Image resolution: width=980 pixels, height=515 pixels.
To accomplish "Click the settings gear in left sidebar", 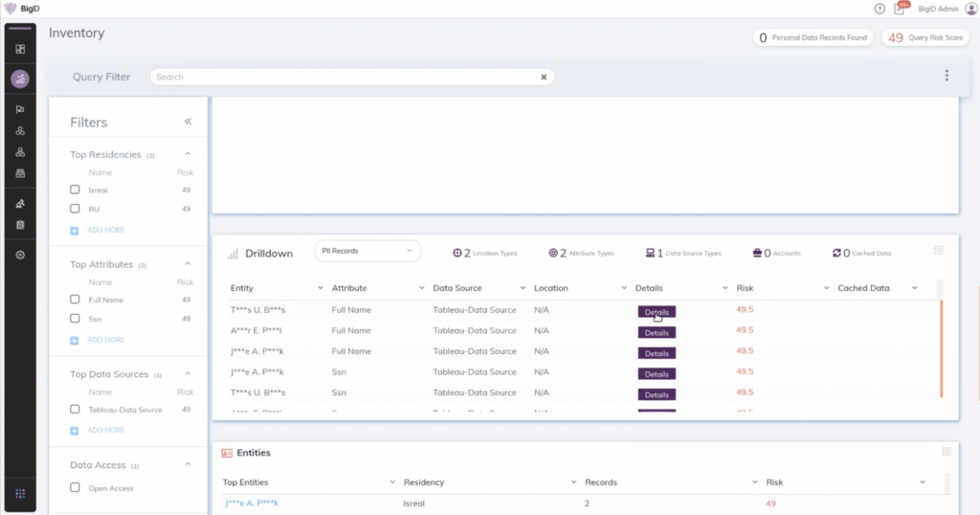I will [20, 256].
